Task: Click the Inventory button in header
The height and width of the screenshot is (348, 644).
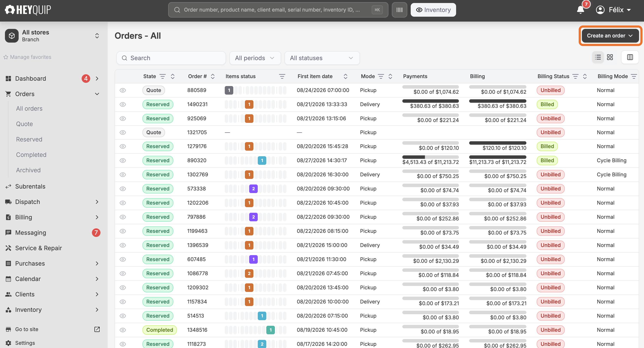Action: (x=433, y=10)
